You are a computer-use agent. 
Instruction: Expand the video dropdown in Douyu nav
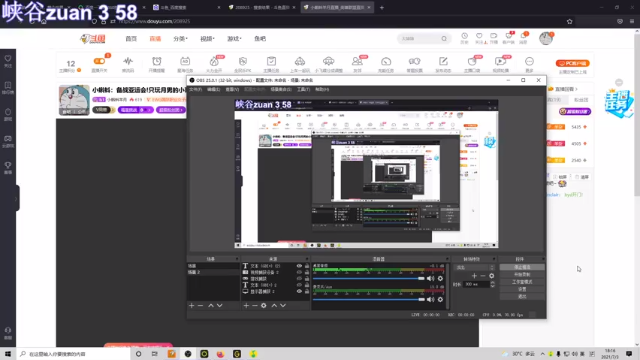point(207,38)
